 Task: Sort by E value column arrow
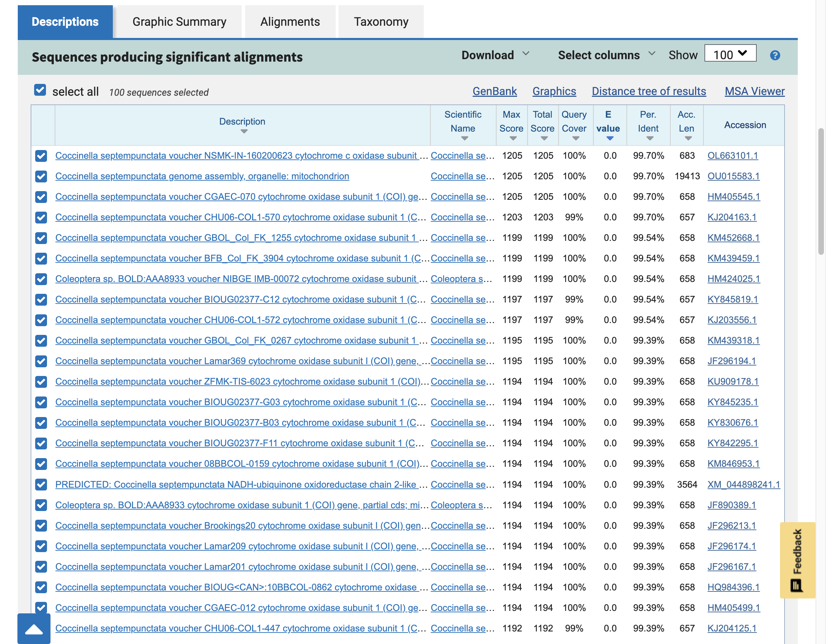[610, 139]
